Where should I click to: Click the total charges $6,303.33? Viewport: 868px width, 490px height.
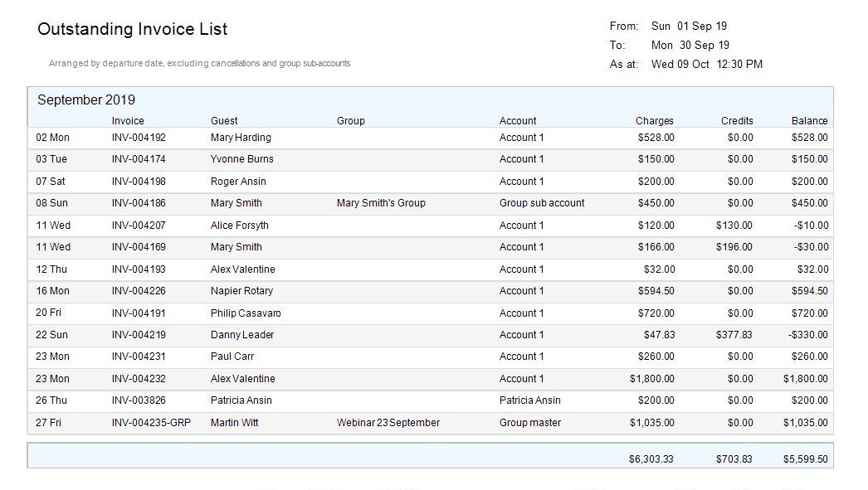click(651, 459)
